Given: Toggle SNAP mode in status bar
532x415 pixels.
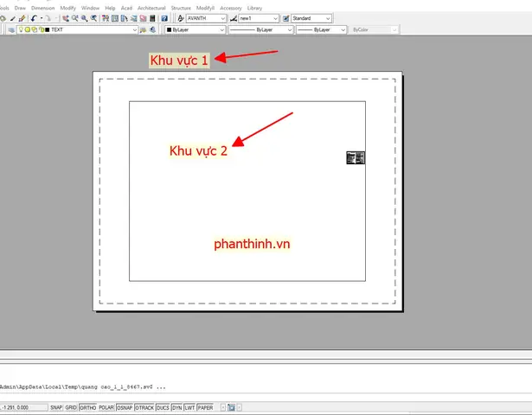Looking at the screenshot, I should (56, 407).
